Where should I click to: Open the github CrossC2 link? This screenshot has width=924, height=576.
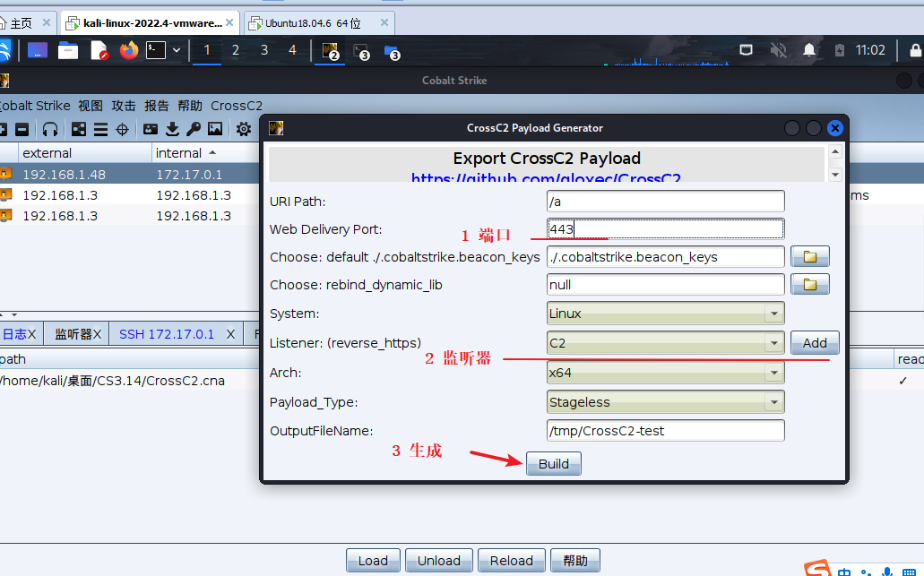coord(546,178)
